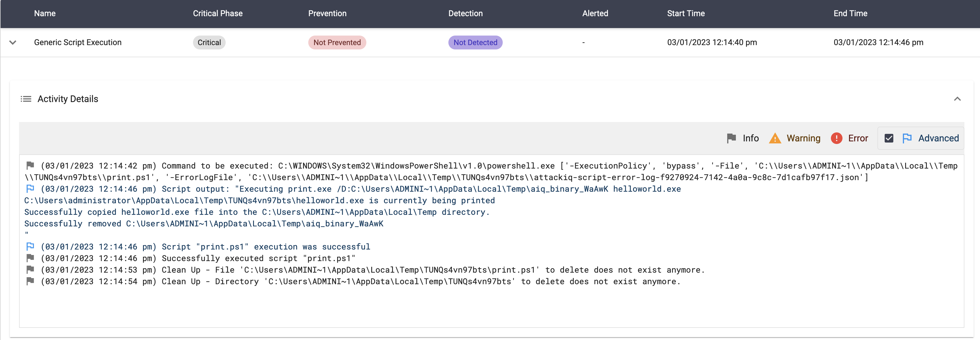The image size is (980, 340).
Task: Click the red Error filter icon
Action: [836, 138]
